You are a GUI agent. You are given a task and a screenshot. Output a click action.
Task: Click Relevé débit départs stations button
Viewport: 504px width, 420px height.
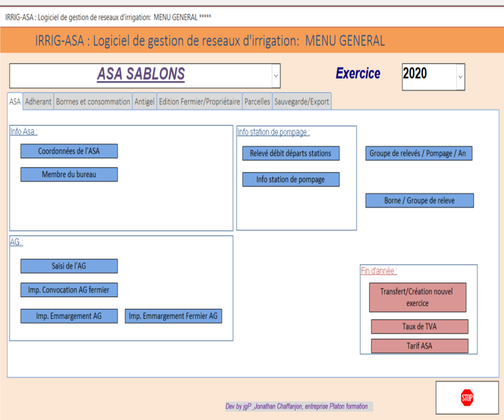(290, 154)
